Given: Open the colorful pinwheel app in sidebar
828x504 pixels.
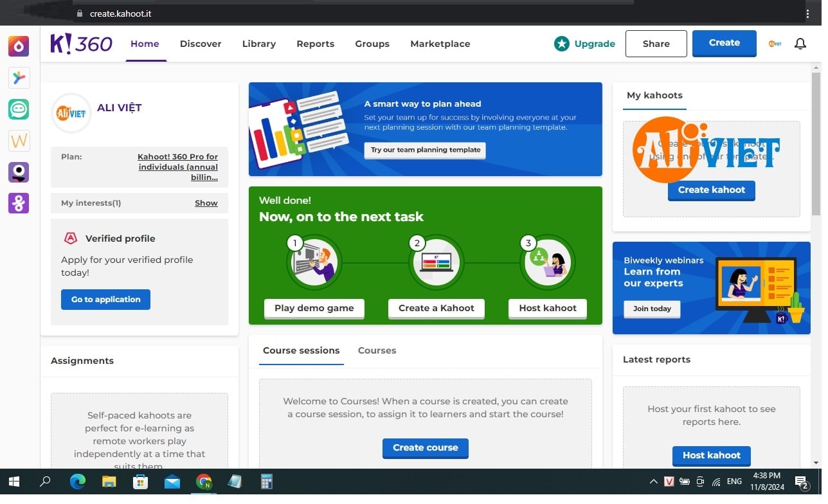Looking at the screenshot, I should pyautogui.click(x=19, y=78).
